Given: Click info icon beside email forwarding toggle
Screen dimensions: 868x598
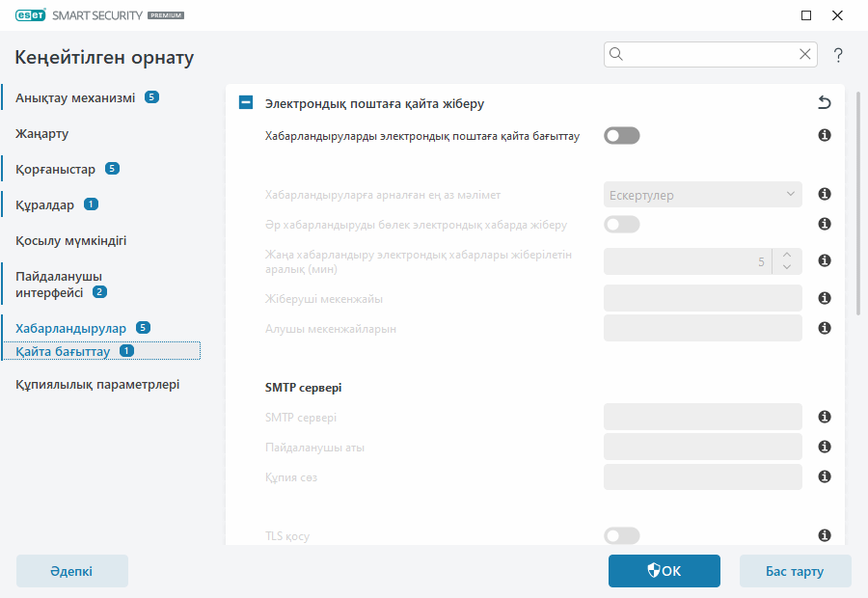Looking at the screenshot, I should click(825, 136).
